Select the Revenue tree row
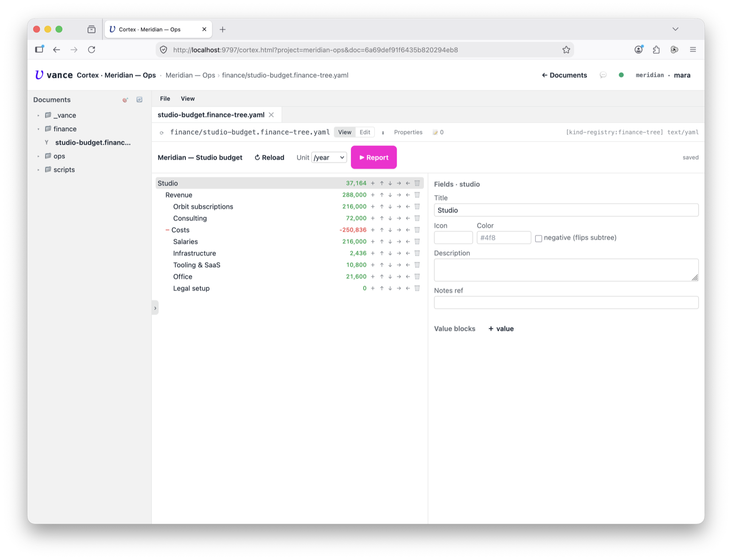 (x=290, y=195)
